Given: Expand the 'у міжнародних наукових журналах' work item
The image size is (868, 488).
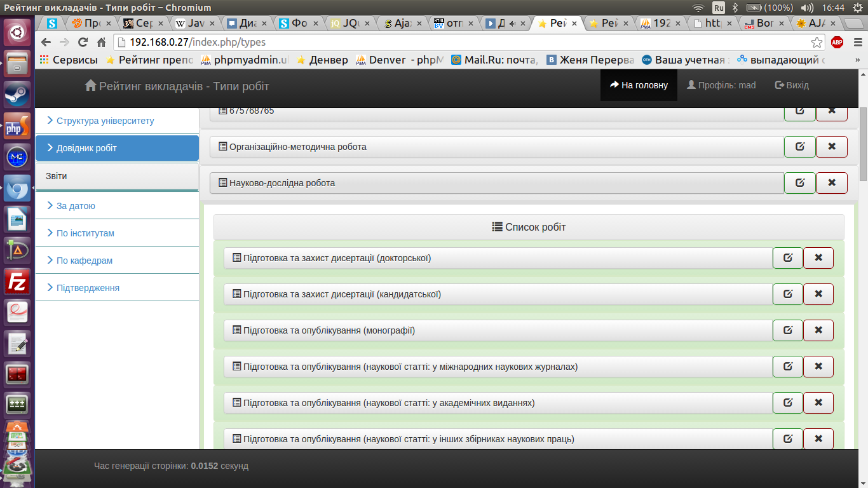Looking at the screenshot, I should [498, 367].
